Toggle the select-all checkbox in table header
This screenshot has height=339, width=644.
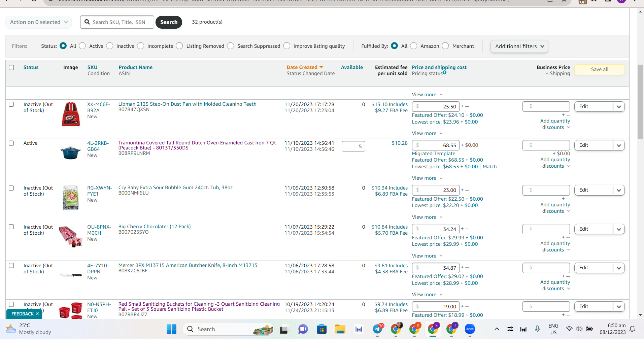tap(11, 67)
